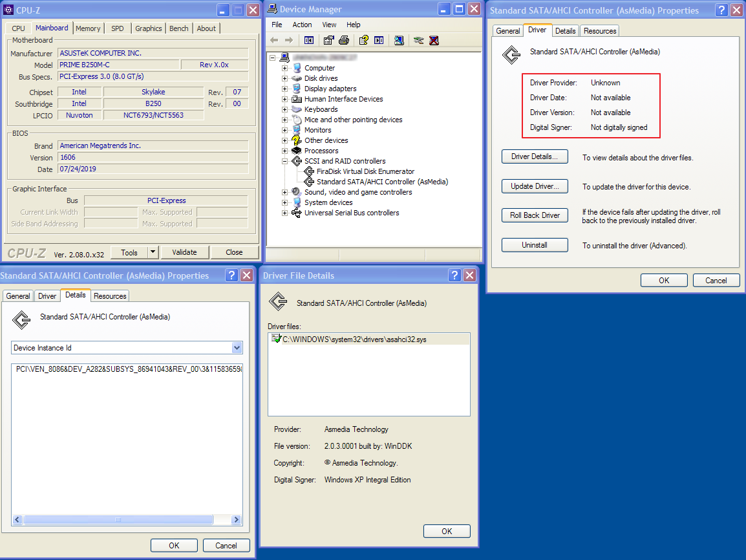The width and height of the screenshot is (746, 560).
Task: Click OK in Driver File Details dialog
Action: 447,532
